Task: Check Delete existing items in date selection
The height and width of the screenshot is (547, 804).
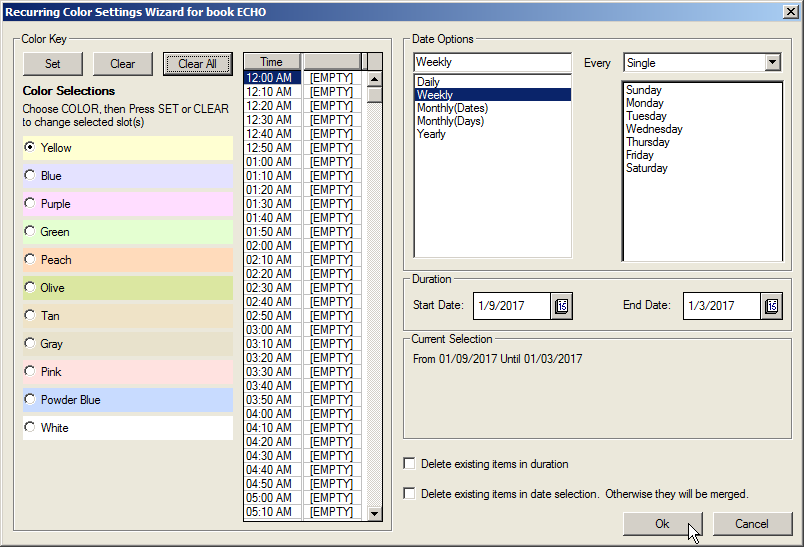Action: point(409,494)
